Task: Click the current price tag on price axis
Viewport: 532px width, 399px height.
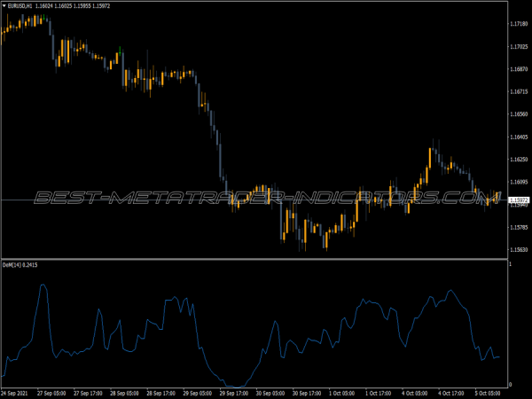Action: pos(519,200)
